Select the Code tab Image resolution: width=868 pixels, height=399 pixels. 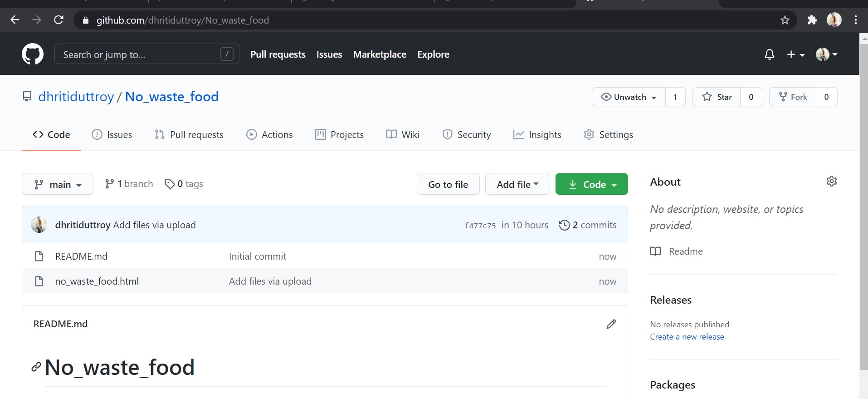(51, 135)
